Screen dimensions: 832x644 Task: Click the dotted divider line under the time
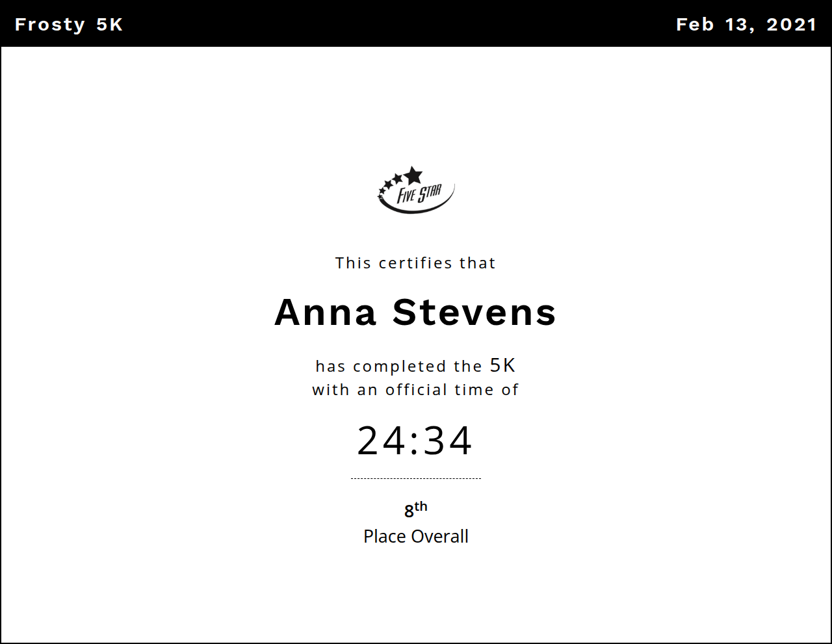coord(415,478)
